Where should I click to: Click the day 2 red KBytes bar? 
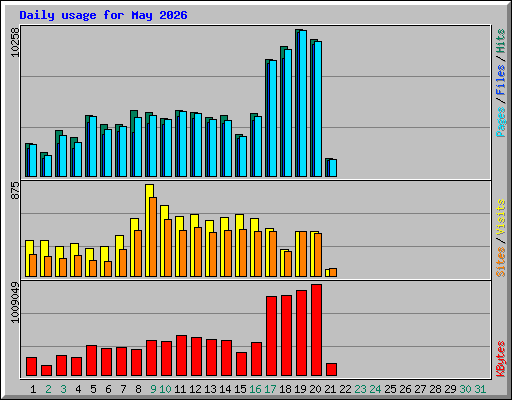point(46,370)
